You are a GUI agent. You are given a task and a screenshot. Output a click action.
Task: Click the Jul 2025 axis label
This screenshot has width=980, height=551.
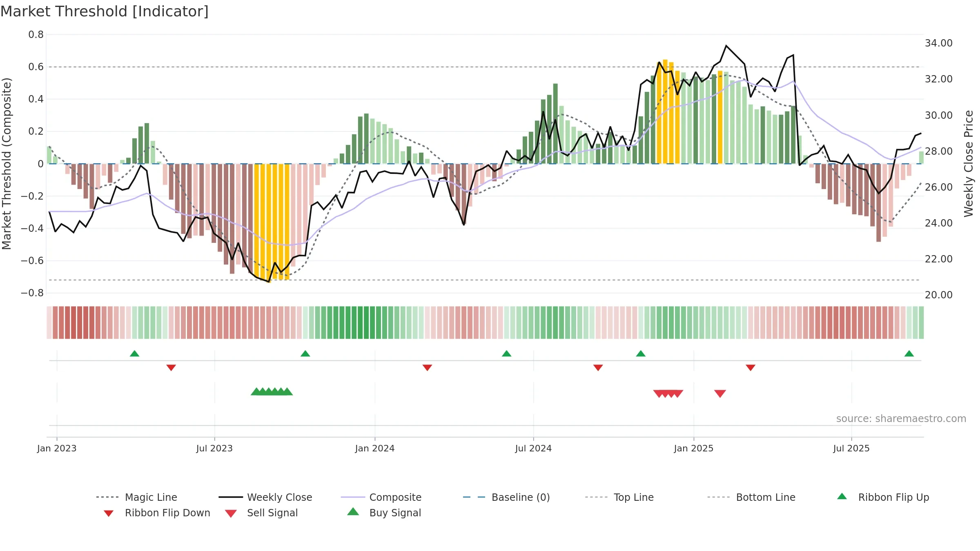coord(851,448)
